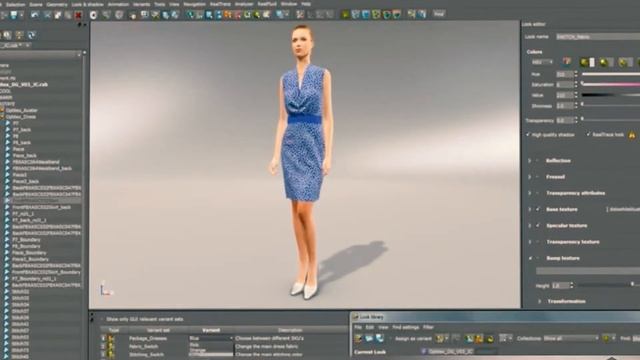Click the second blue icon in the Look library toolbar
Viewport: 640px width, 360px height.
pos(369,338)
